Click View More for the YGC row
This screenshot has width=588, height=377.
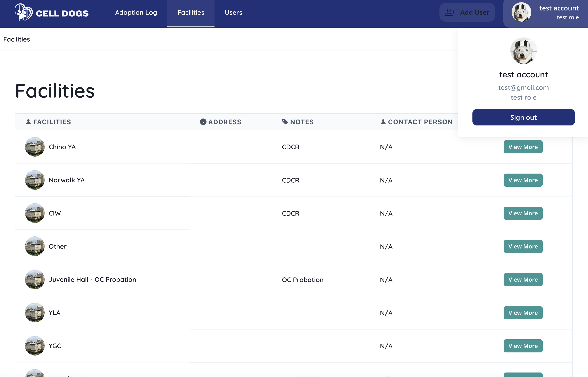(x=523, y=346)
